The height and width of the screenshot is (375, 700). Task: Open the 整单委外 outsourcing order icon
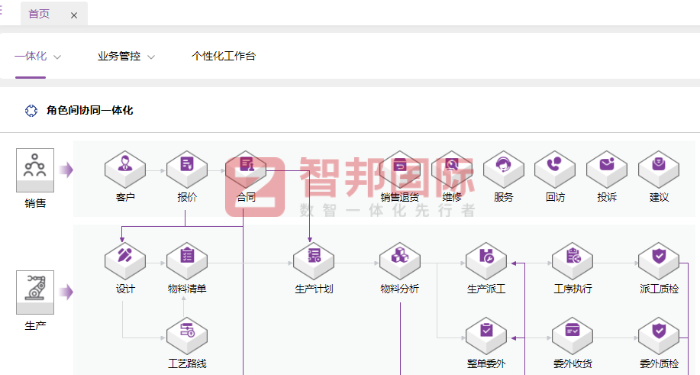click(x=486, y=336)
